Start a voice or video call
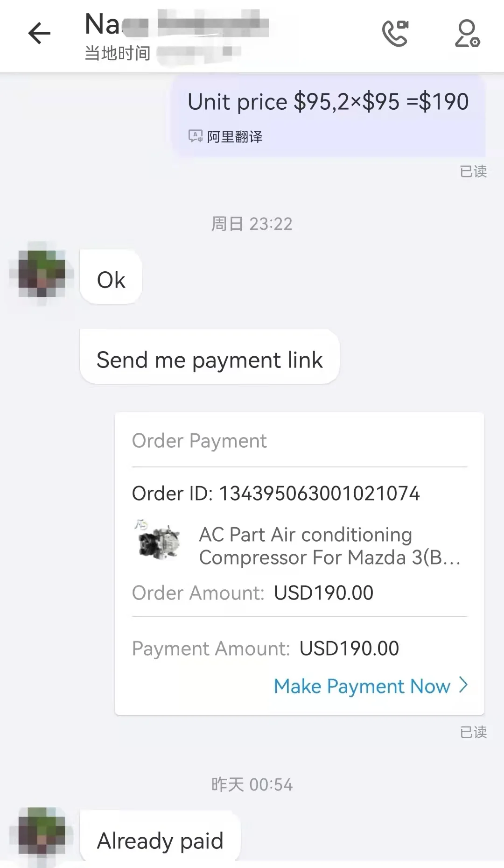This screenshot has width=504, height=868. coord(395,34)
